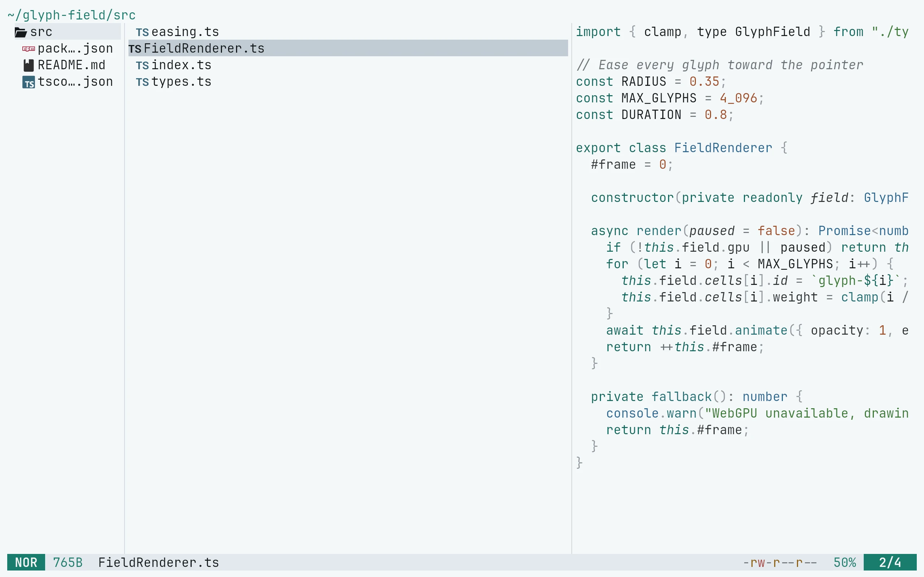Click the FieldRenderer class name in preview
Image resolution: width=924 pixels, height=577 pixels.
tap(723, 148)
